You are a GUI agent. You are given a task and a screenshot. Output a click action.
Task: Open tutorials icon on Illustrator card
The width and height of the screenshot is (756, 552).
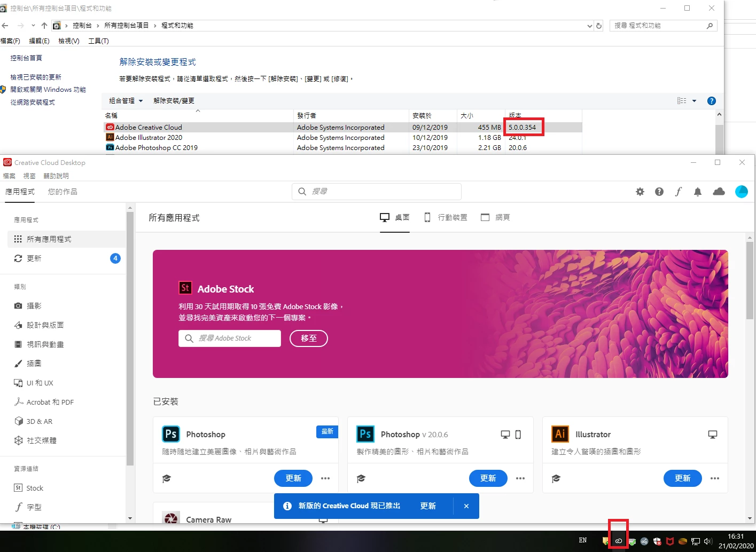(x=556, y=478)
